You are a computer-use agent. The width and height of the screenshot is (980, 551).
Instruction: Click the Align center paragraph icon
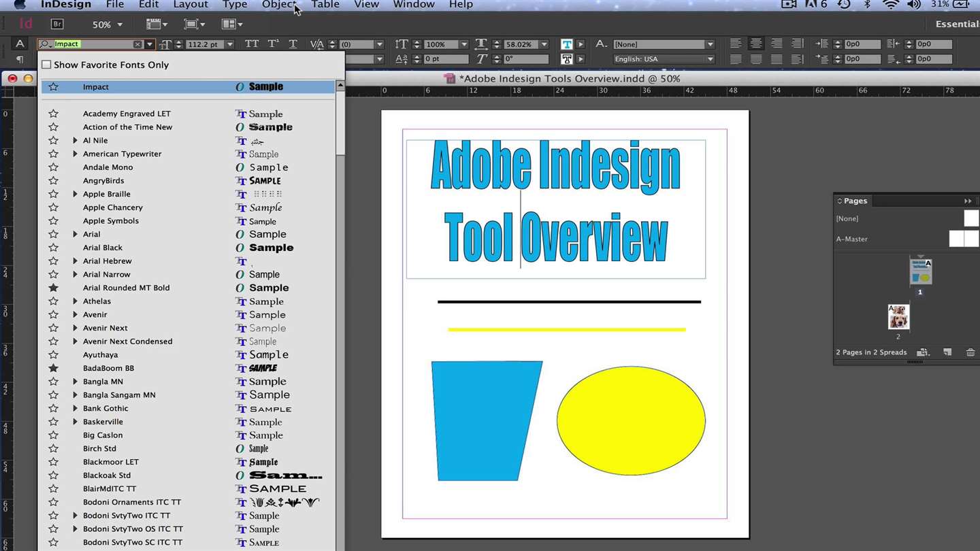coord(756,44)
